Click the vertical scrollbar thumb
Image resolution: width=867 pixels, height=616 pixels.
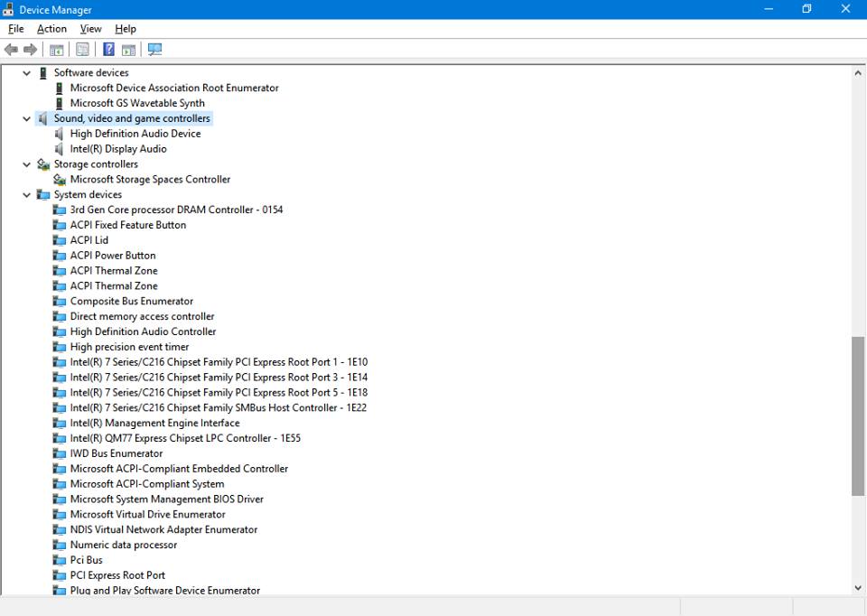pyautogui.click(x=858, y=415)
